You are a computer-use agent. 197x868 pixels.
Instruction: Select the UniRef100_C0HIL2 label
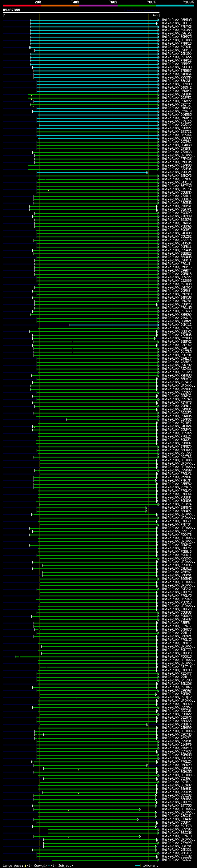[177, 325]
